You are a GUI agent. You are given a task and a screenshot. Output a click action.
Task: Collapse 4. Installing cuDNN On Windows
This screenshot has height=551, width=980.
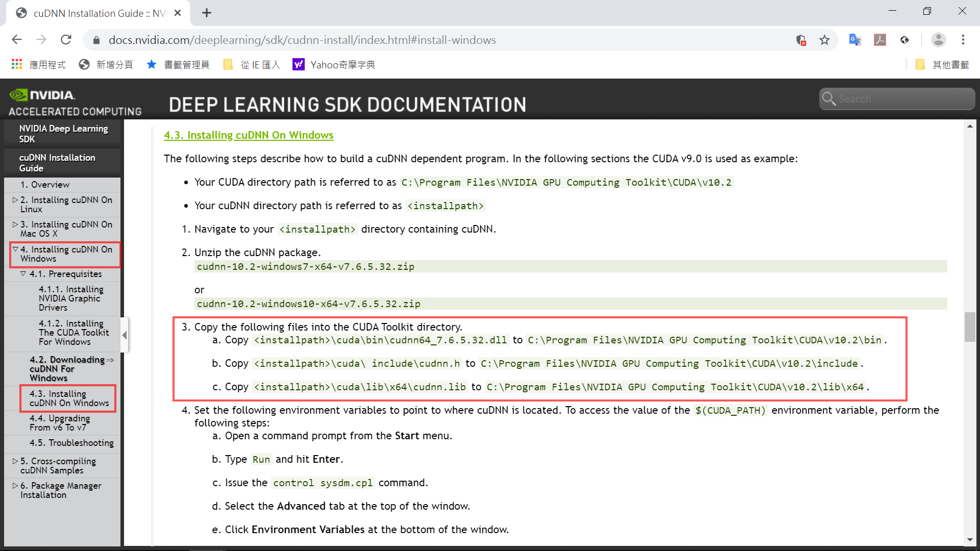[15, 249]
